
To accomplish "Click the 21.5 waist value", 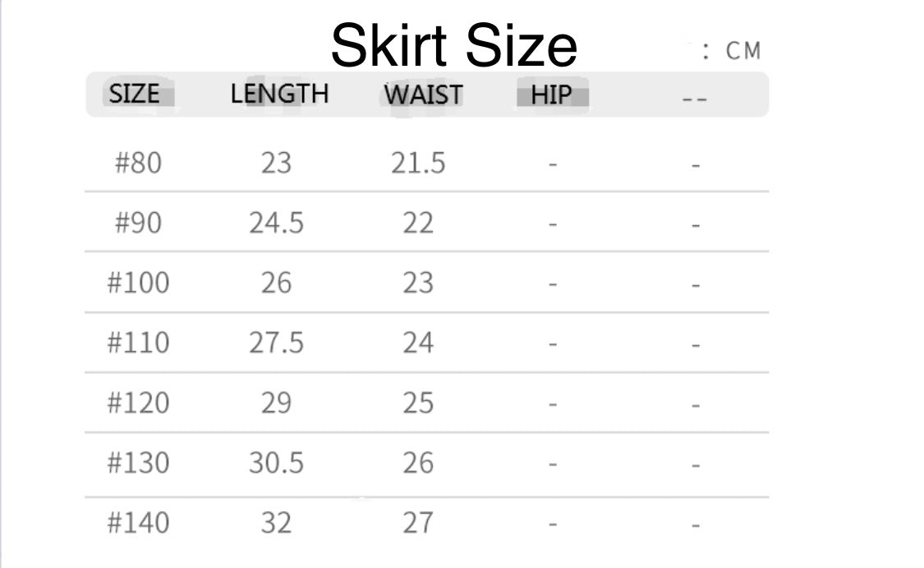I will (x=417, y=163).
